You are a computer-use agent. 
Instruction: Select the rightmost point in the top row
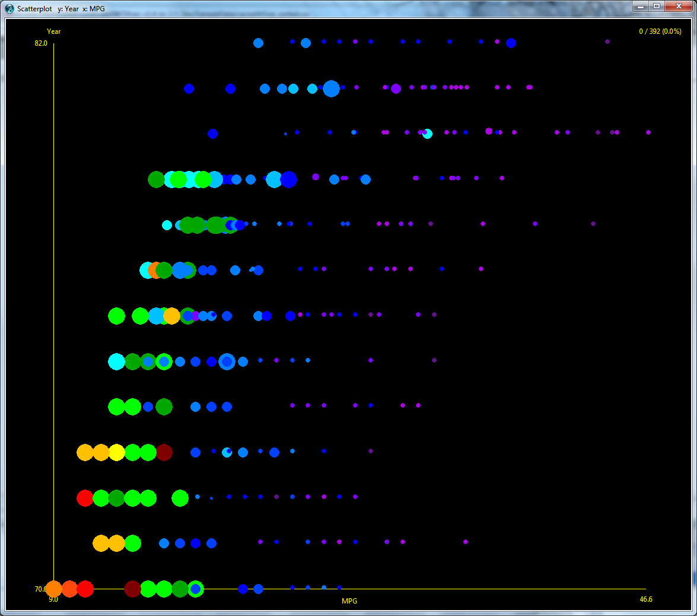click(x=607, y=42)
